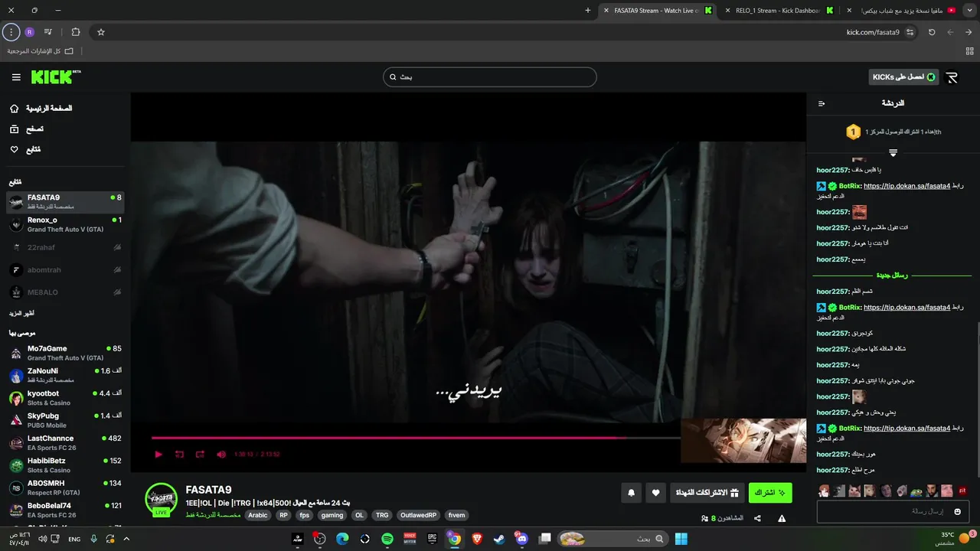Open recommended channel kyootbot

(65, 398)
